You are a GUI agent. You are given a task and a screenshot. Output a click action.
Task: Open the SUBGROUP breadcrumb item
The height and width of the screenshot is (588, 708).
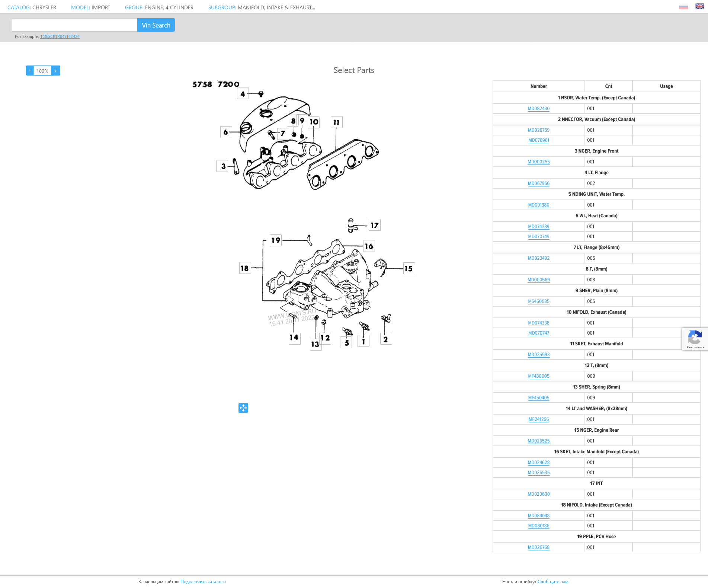pyautogui.click(x=261, y=7)
